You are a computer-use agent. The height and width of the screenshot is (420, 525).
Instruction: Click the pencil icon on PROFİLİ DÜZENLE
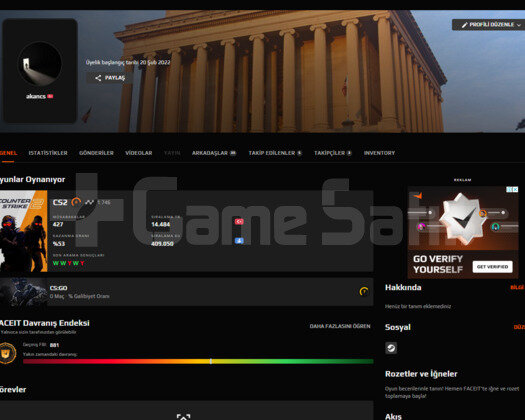coord(464,25)
